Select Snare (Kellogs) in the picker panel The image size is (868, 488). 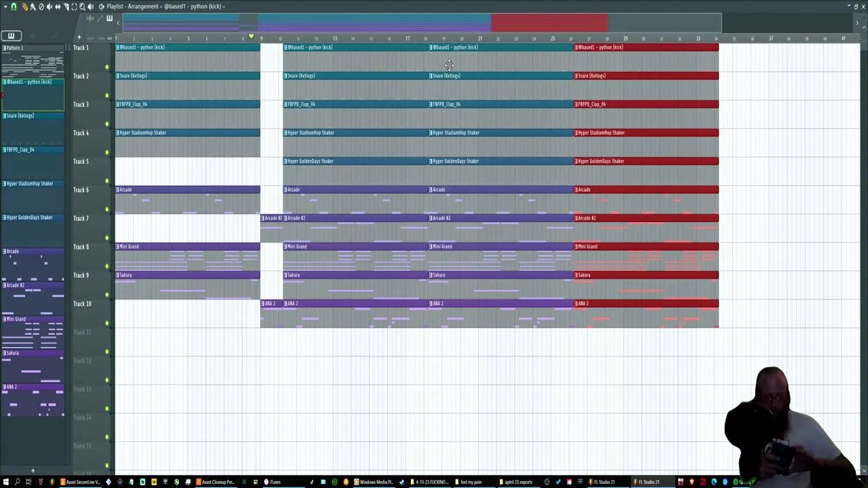click(33, 129)
